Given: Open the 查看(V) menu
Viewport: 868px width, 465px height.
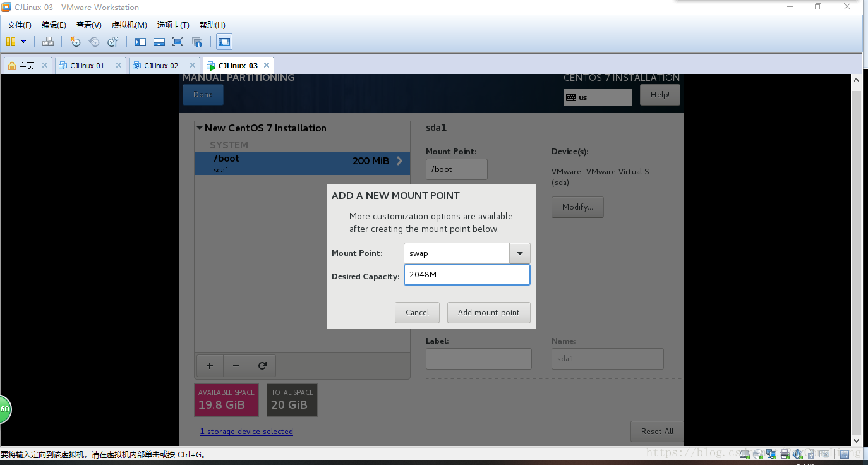Looking at the screenshot, I should tap(88, 25).
